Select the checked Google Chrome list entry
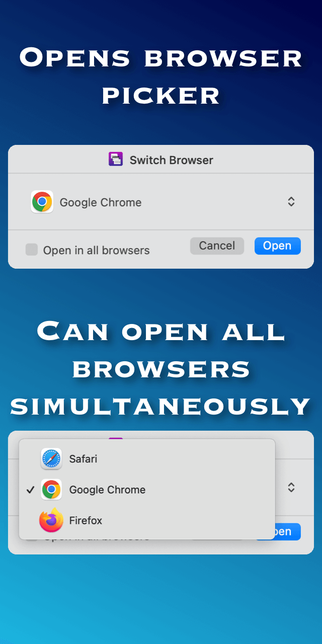This screenshot has width=322, height=644. [147, 490]
